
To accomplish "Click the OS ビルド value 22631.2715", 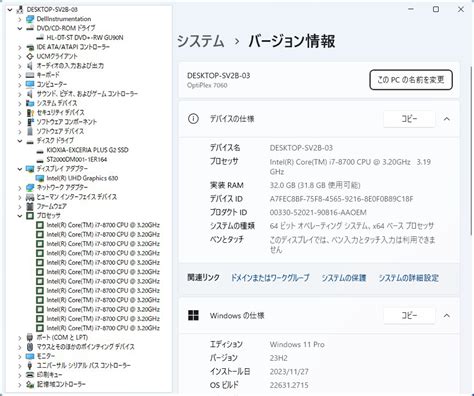I will click(x=289, y=385).
